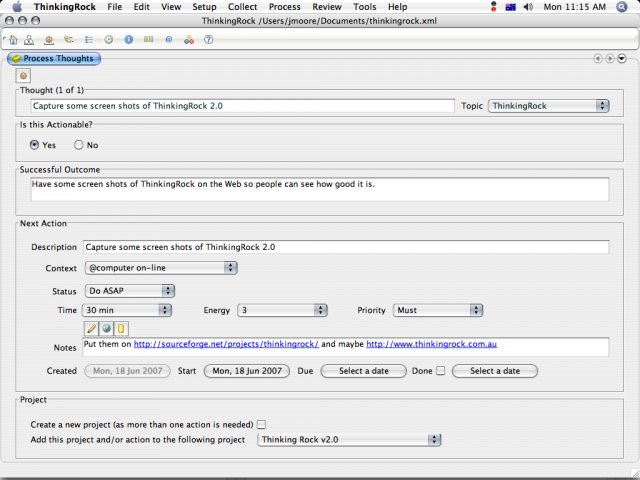The height and width of the screenshot is (480, 640).
Task: Open the Collect menu
Action: 242,7
